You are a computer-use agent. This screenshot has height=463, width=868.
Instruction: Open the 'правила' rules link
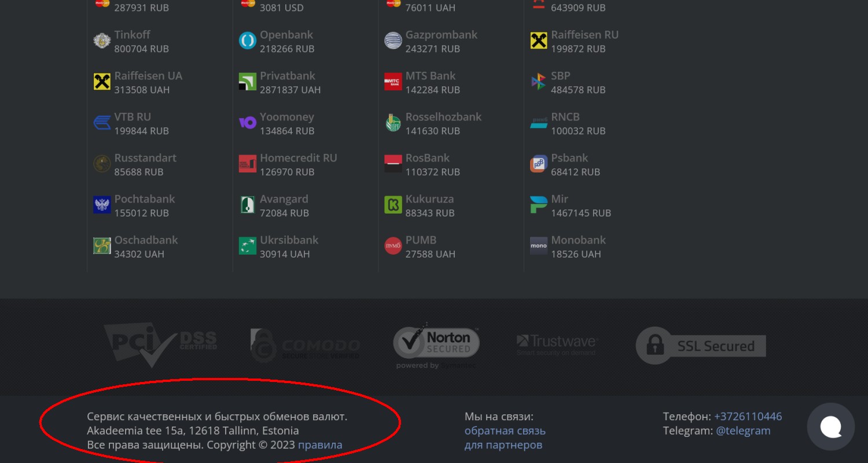[320, 445]
